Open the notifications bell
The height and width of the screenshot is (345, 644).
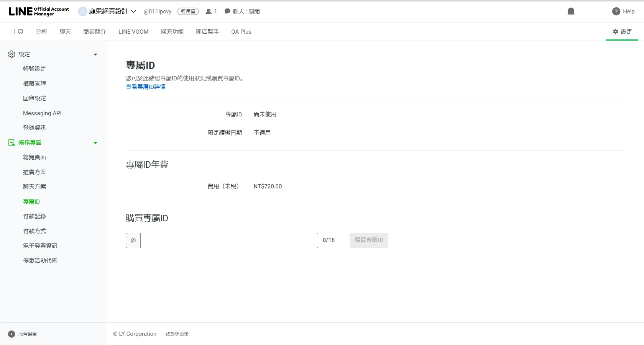[x=571, y=11]
